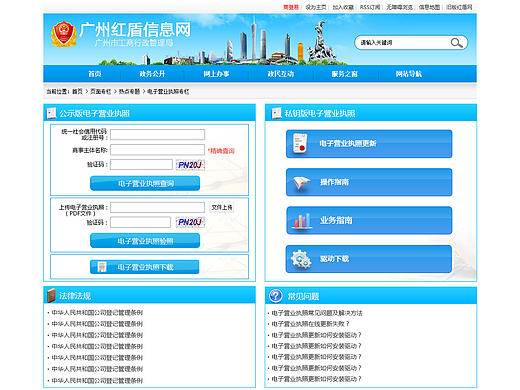Open the 政务公开 navigation menu
This screenshot has width=520, height=390.
click(152, 74)
